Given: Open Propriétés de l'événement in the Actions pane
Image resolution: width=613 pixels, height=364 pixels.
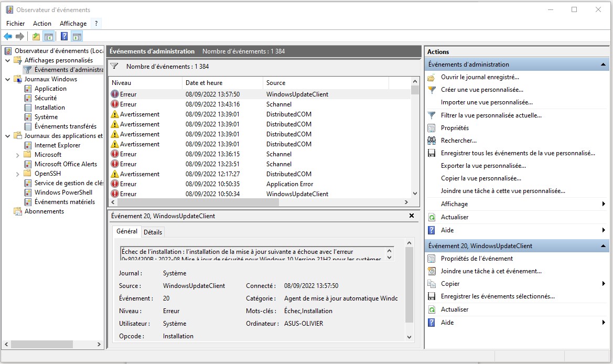Looking at the screenshot, I should (x=477, y=259).
